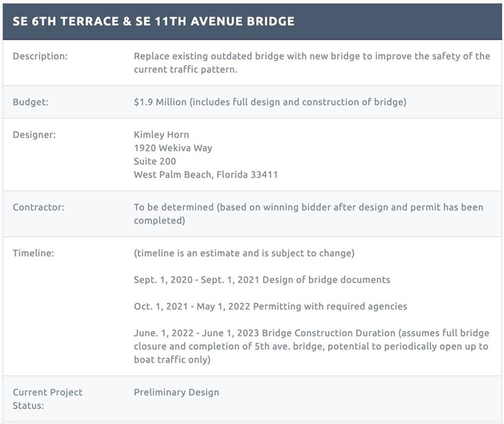Select the Contractor row label
The image size is (504, 424).
(38, 208)
